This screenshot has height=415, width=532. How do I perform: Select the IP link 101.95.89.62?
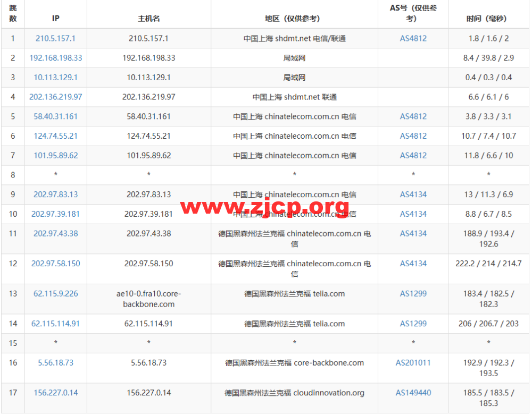coord(56,156)
